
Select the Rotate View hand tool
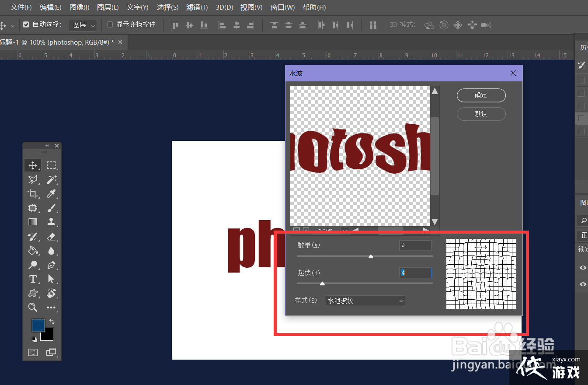pos(51,293)
